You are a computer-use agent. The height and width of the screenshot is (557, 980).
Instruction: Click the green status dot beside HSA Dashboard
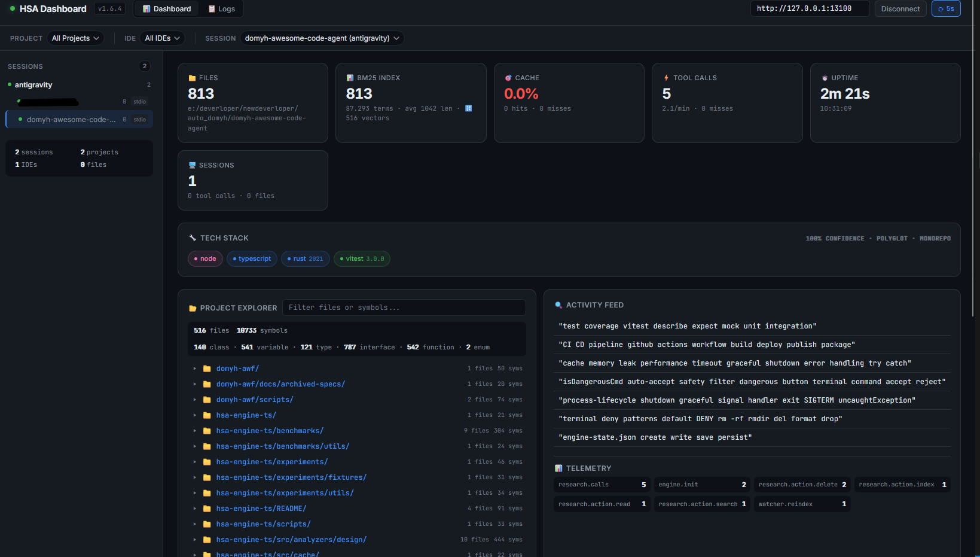13,8
